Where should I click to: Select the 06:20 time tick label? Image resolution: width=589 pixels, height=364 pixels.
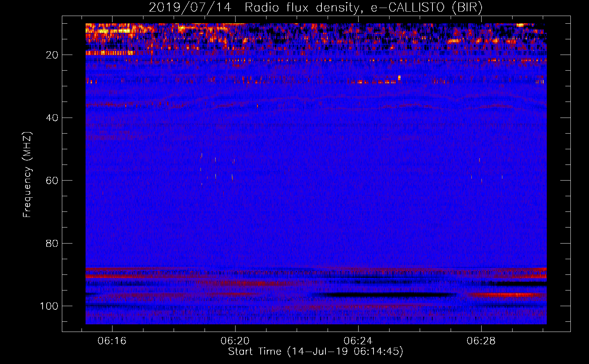(235, 341)
